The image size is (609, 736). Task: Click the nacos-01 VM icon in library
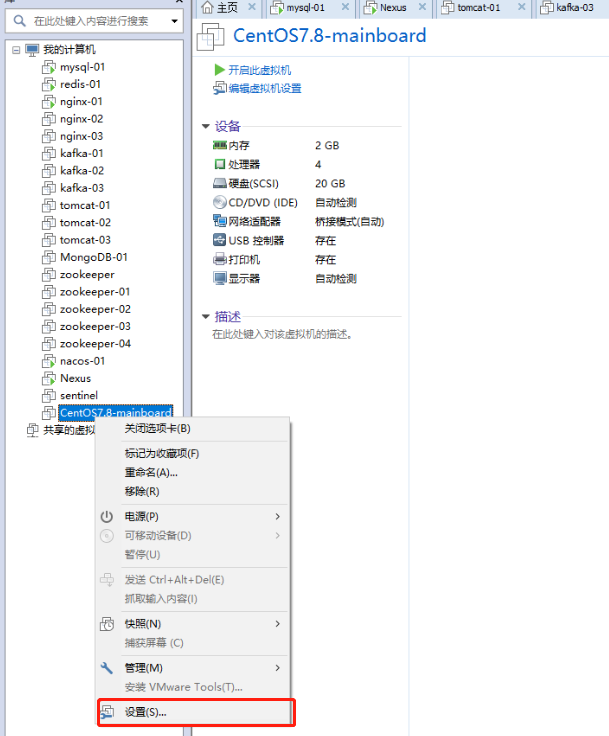pyautogui.click(x=48, y=361)
